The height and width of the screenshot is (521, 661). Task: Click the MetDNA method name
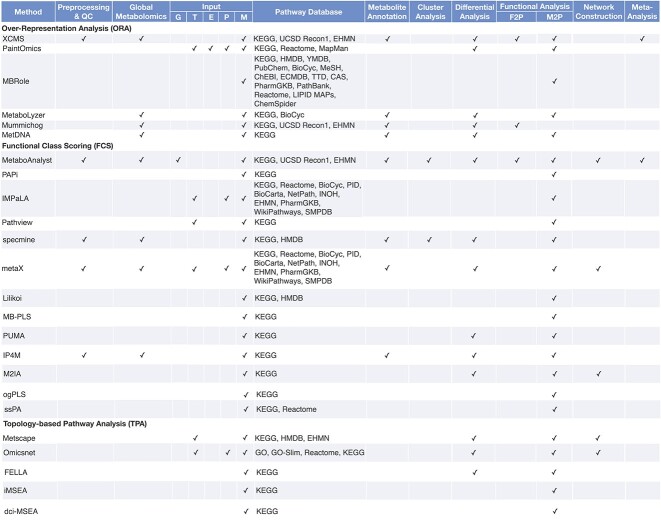coord(16,135)
